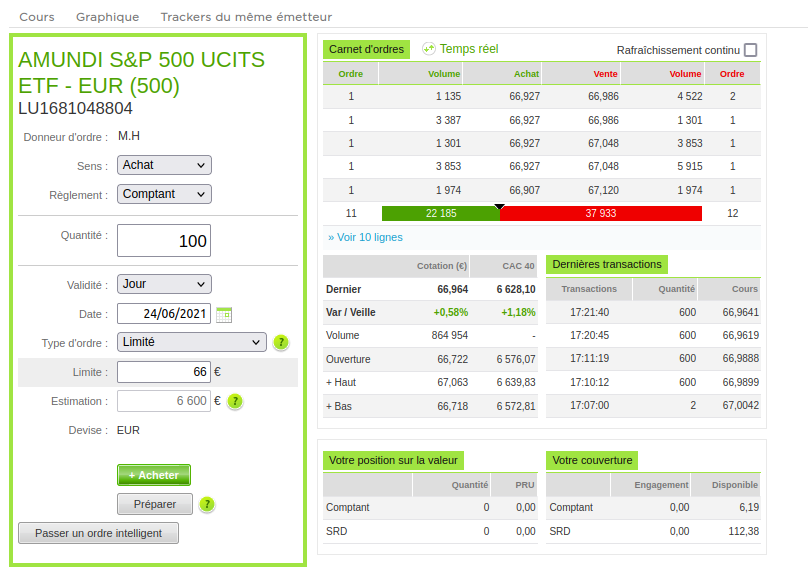Open the Validité dropdown set to Jour

(164, 284)
